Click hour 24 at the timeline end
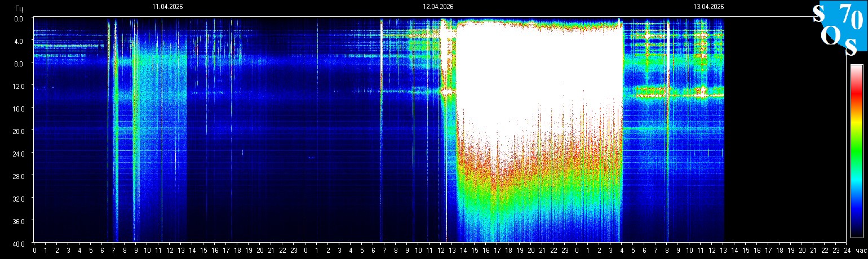This screenshot has height=259, width=868. tap(847, 251)
